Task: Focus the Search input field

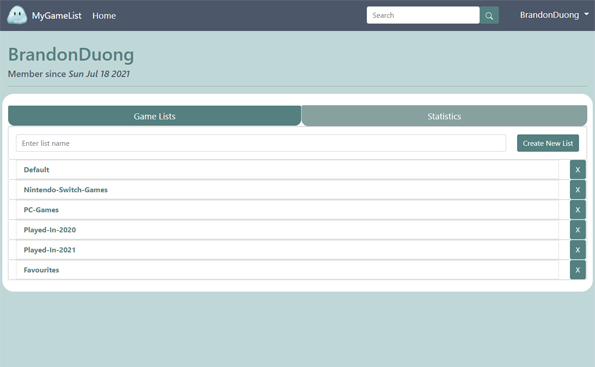Action: tap(423, 15)
